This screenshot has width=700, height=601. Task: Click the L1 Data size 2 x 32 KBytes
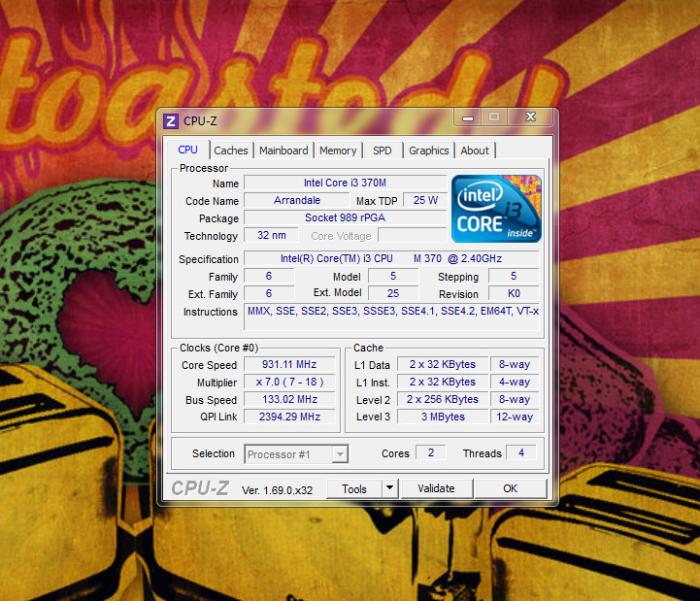[443, 364]
